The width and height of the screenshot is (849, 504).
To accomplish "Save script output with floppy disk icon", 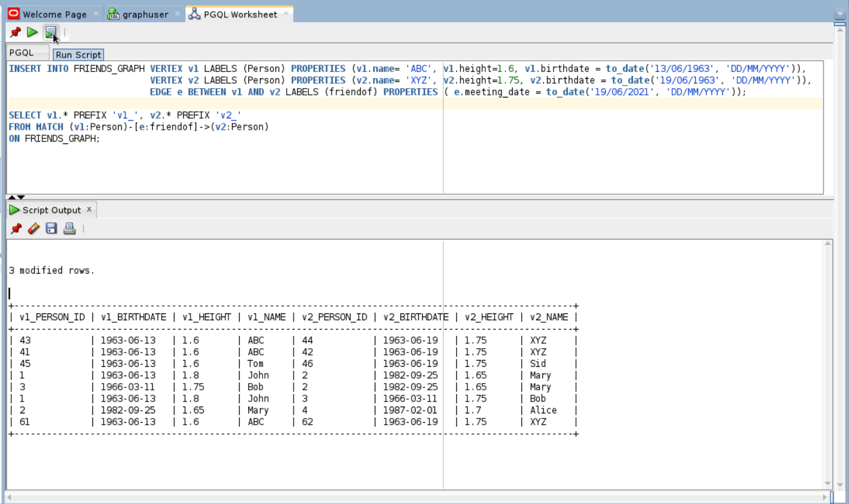I will tap(52, 229).
